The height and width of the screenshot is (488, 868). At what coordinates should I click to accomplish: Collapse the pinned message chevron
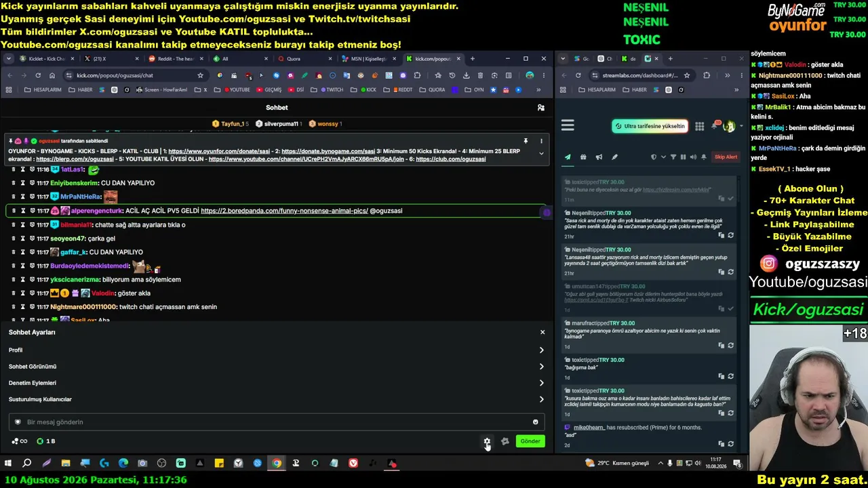[x=541, y=154]
